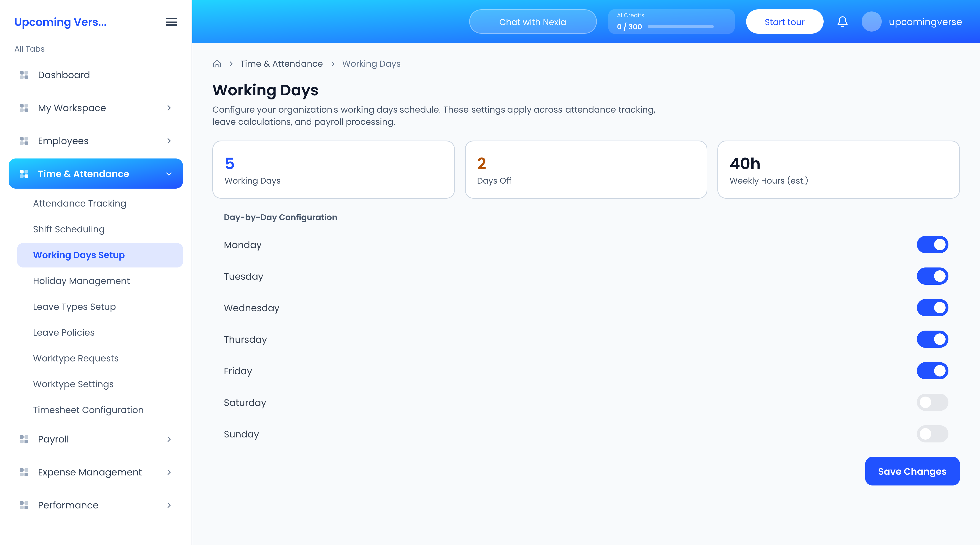Image resolution: width=980 pixels, height=545 pixels.
Task: Click the Expense Management grid icon
Action: pyautogui.click(x=24, y=472)
